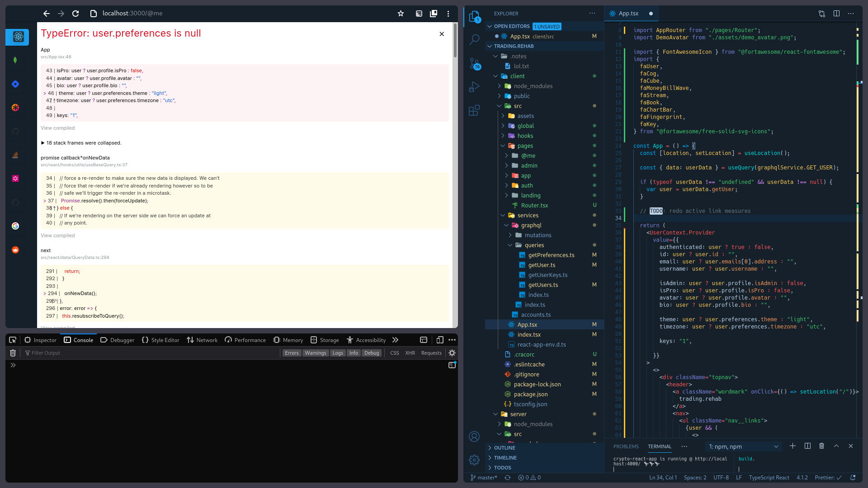Switch to Inspector devtools tab
The width and height of the screenshot is (868, 488).
tap(41, 340)
